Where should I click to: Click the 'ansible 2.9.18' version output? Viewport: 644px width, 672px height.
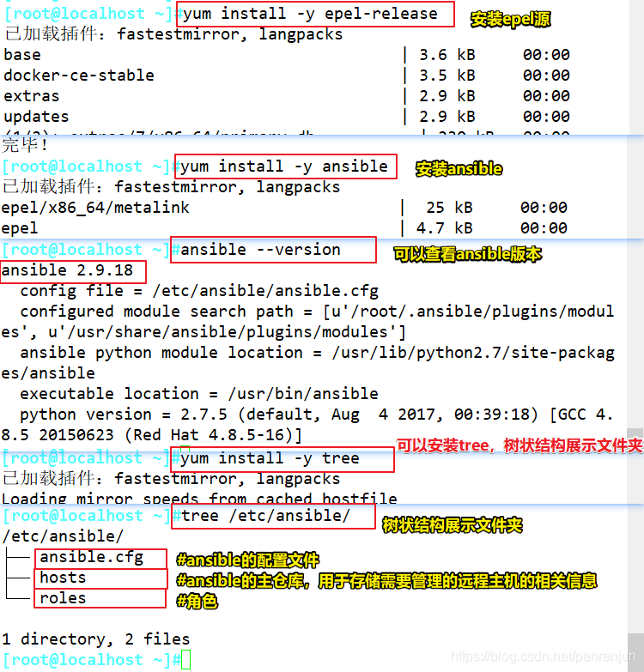tap(67, 270)
